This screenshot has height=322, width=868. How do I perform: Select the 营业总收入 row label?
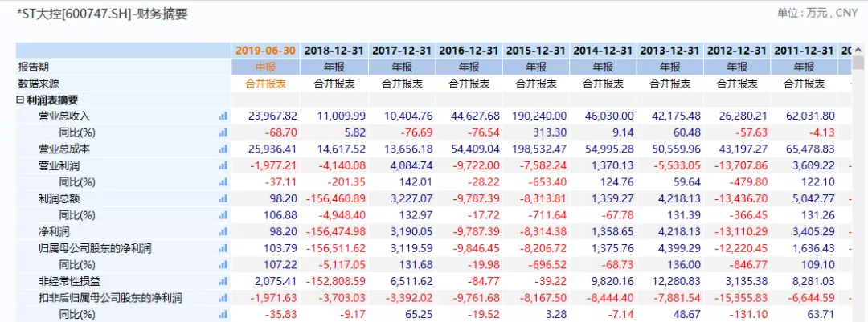(x=63, y=116)
